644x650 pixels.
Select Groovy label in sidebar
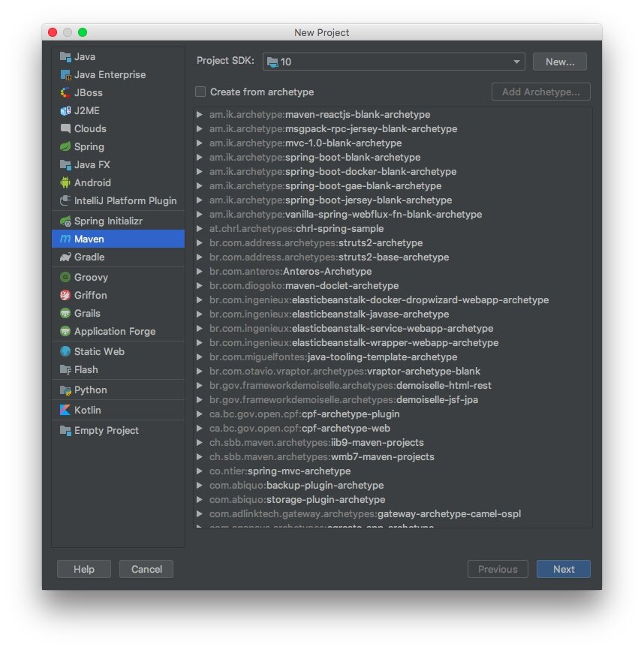pyautogui.click(x=91, y=277)
